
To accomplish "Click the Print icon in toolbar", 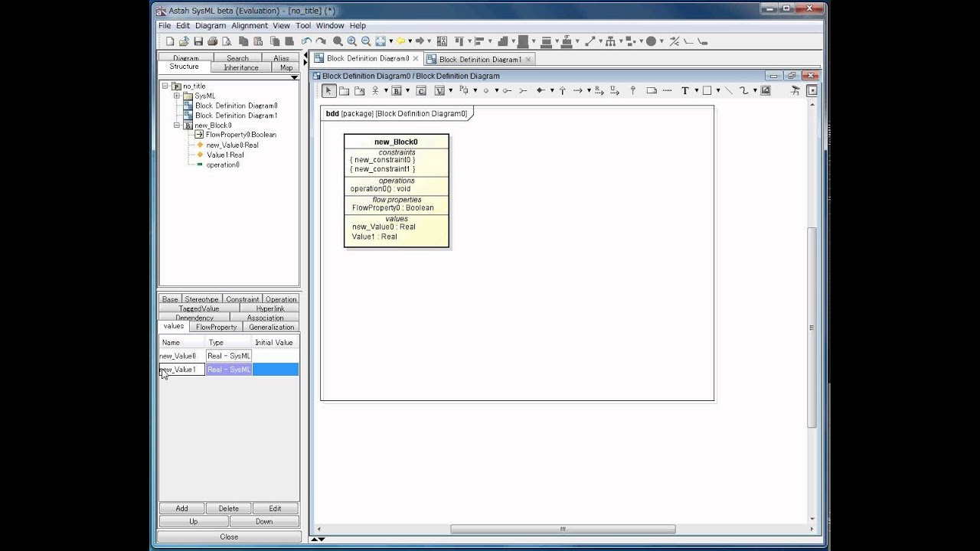I will coord(213,41).
